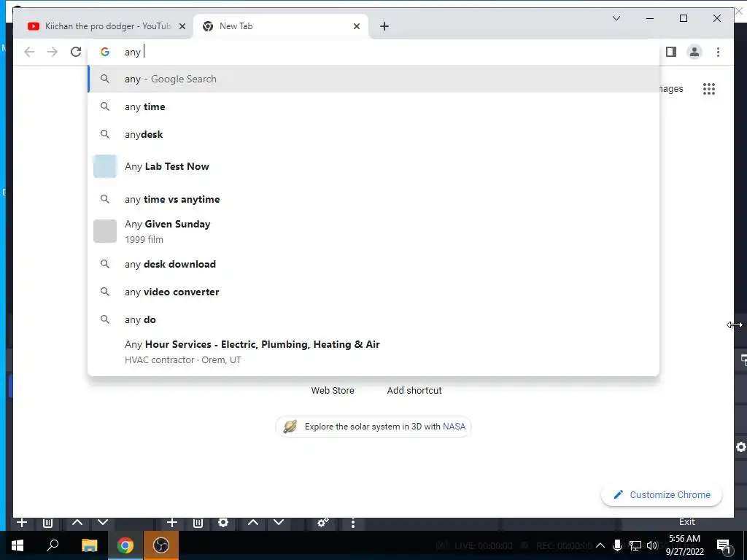Reload the page with the refresh icon
This screenshot has height=560, width=747.
[x=76, y=52]
